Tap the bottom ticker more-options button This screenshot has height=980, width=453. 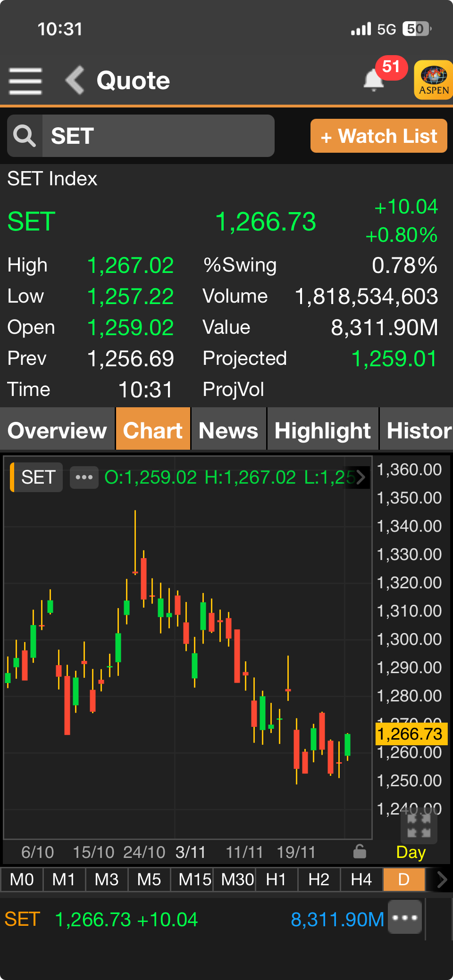[405, 917]
